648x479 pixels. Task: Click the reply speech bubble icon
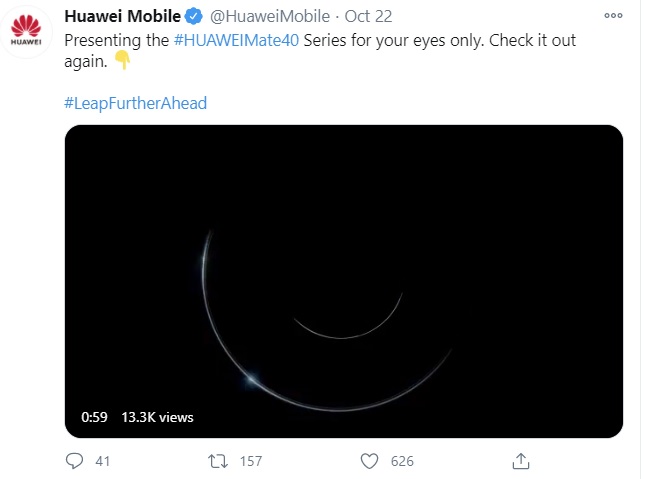pyautogui.click(x=74, y=461)
